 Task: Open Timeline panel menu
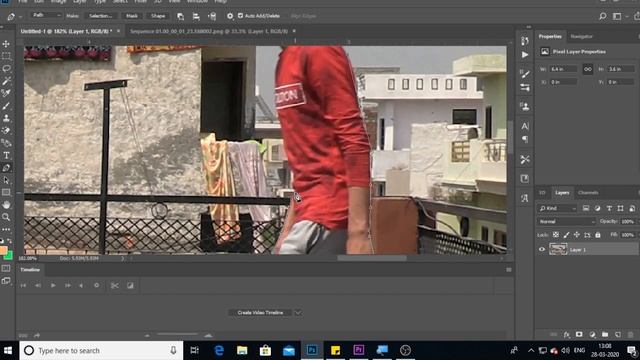509,270
